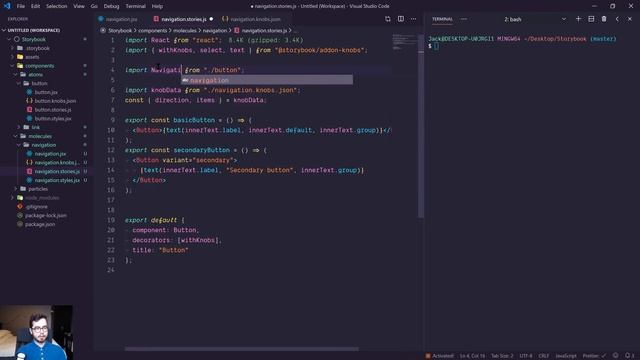This screenshot has height=360, width=640.
Task: Change file encoding UTF-8 in status bar
Action: pos(526,356)
